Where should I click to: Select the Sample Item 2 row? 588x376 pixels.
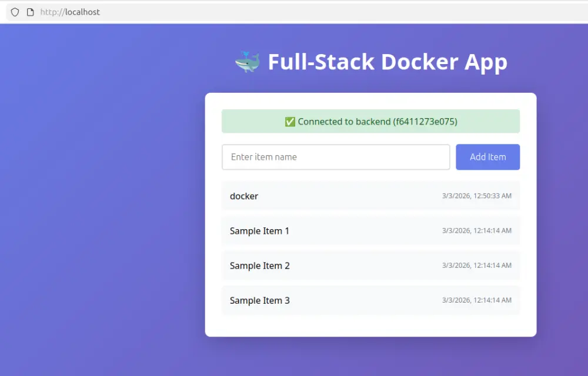click(370, 265)
